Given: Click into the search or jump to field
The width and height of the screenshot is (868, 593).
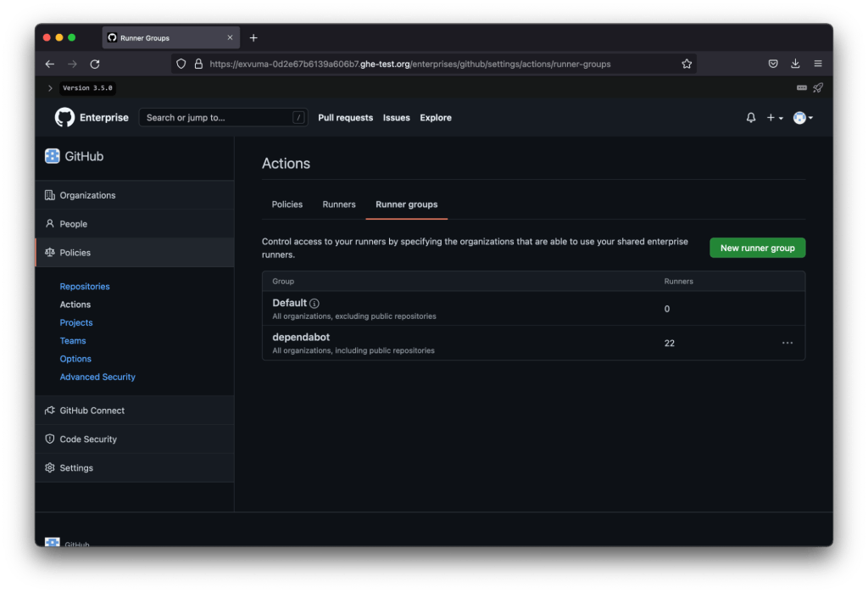Looking at the screenshot, I should coord(222,117).
